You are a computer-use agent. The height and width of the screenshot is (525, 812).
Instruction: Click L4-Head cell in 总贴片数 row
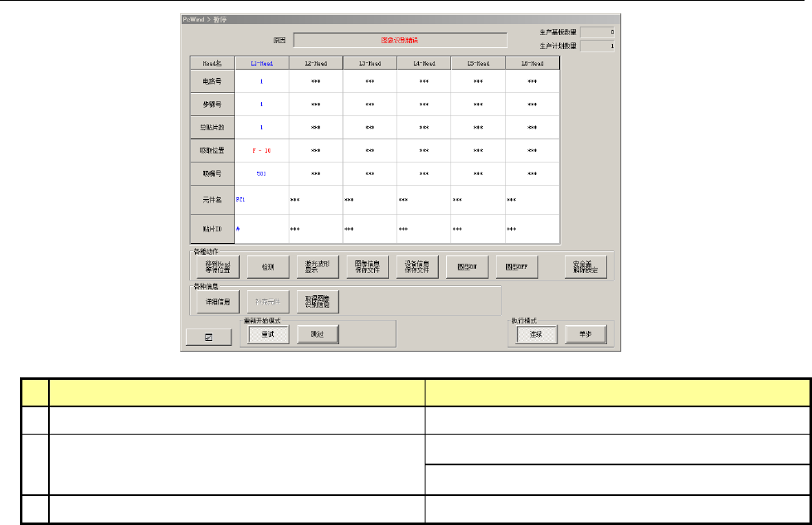424,128
